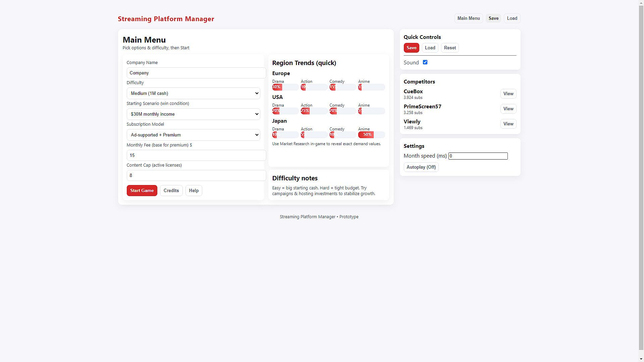Click red Save in Quick Controls
The width and height of the screenshot is (644, 362).
(x=411, y=48)
